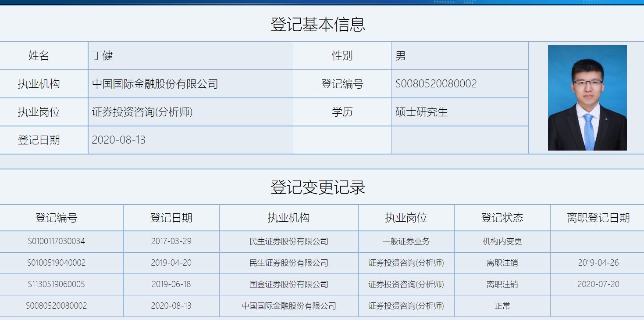The image size is (644, 320).
Task: Click the 姓名 label cell
Action: point(44,56)
